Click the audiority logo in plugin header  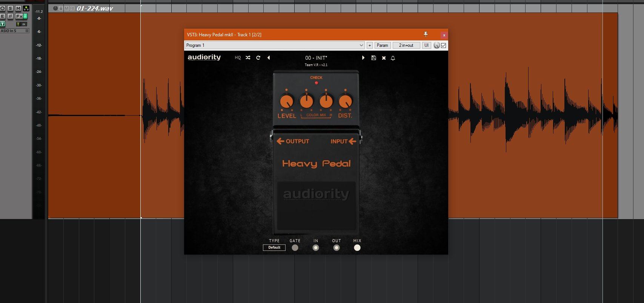pos(204,57)
